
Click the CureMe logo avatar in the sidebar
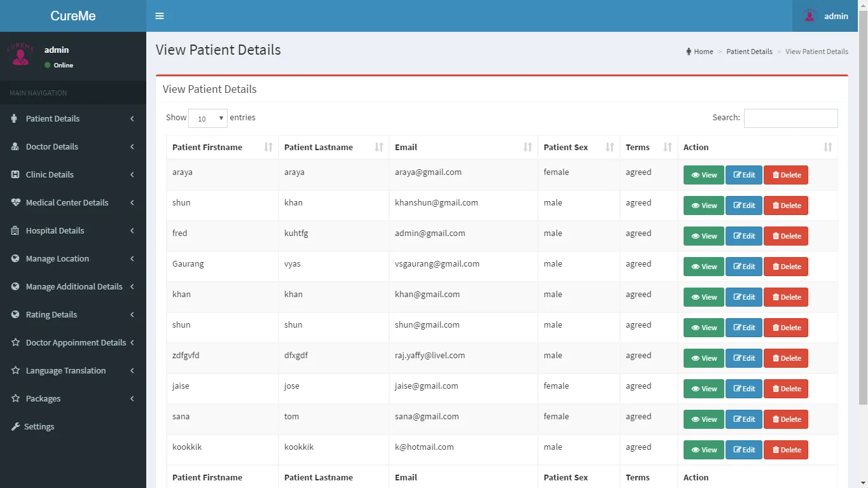pyautogui.click(x=20, y=55)
